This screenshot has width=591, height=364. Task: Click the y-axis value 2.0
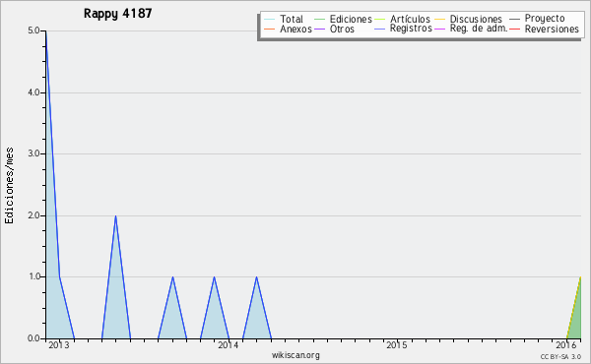coord(33,215)
